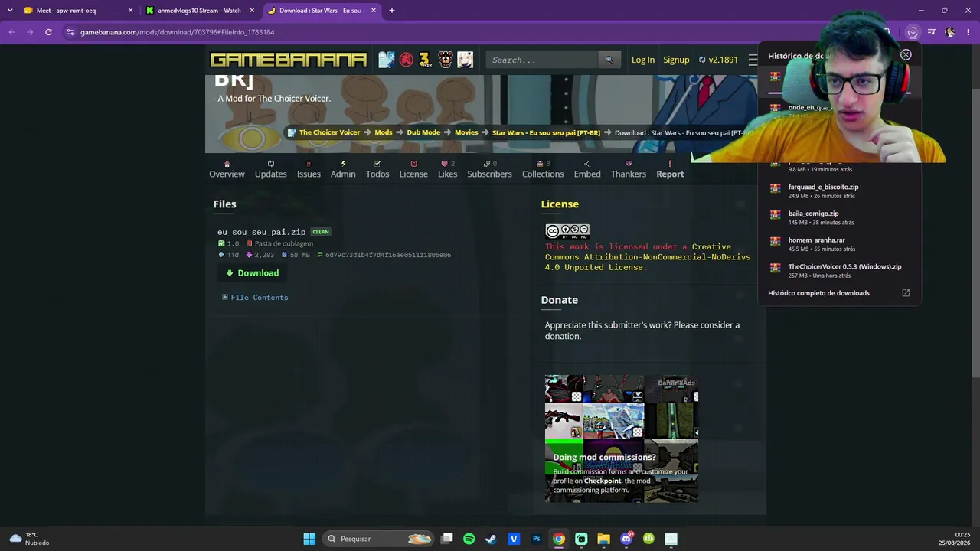The width and height of the screenshot is (980, 551).
Task: Switch to the License tab
Action: (x=413, y=169)
